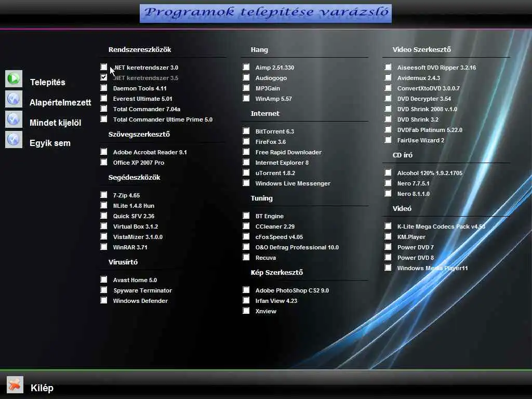Enable NLite 1.4.8 Hun checkbox
The height and width of the screenshot is (399, 532).
(104, 205)
